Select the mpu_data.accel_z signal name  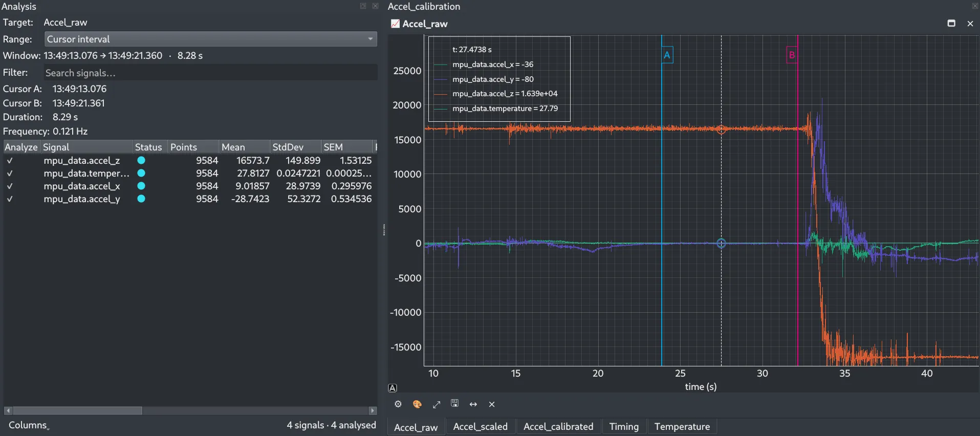(x=82, y=161)
